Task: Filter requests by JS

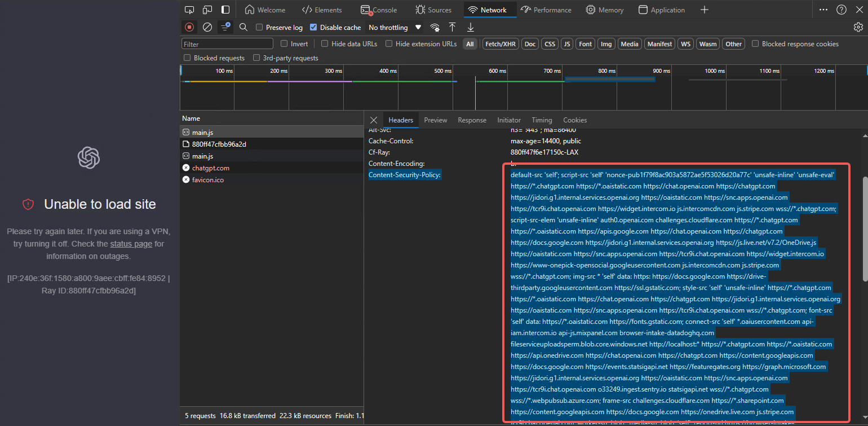Action: [567, 44]
